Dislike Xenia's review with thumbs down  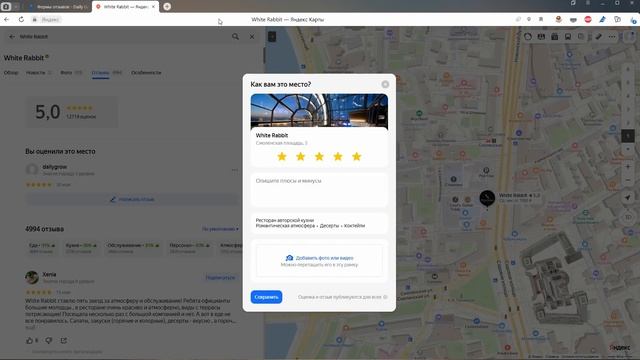(49, 340)
